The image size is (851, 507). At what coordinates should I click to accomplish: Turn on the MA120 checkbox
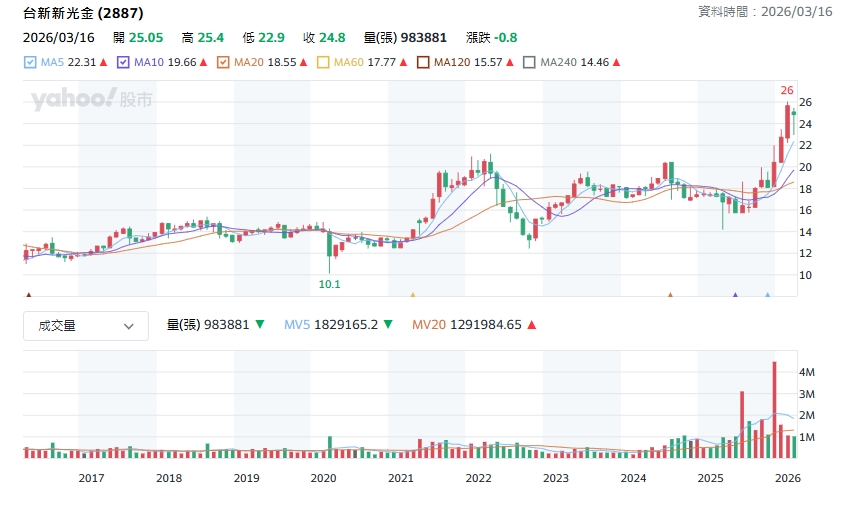[423, 62]
